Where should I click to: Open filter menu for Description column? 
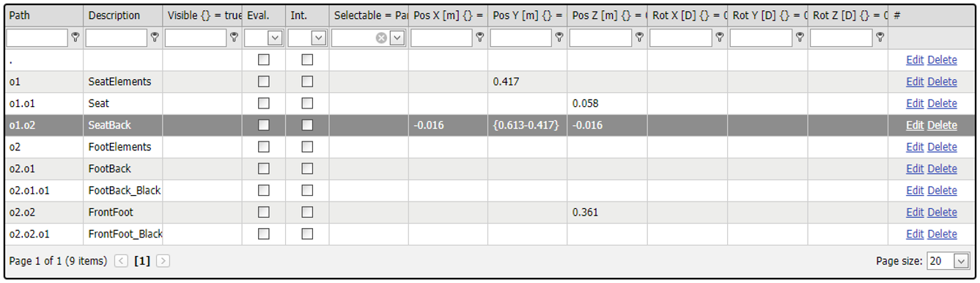(155, 38)
